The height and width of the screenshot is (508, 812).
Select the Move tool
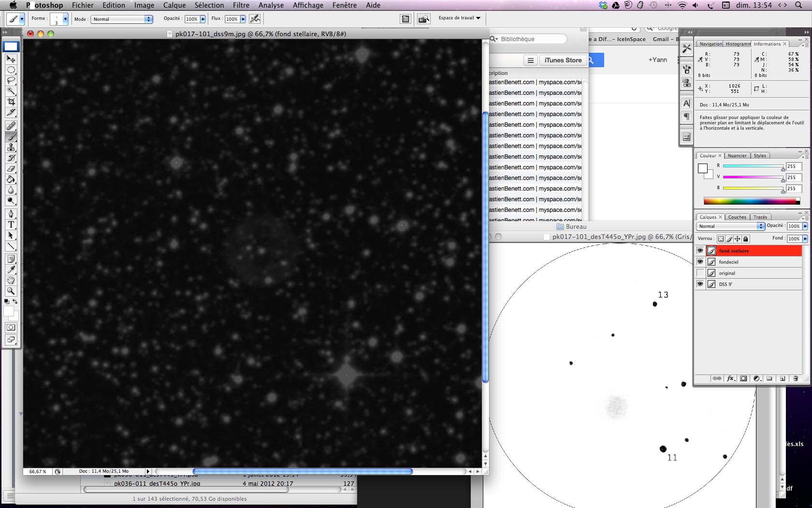pos(11,59)
